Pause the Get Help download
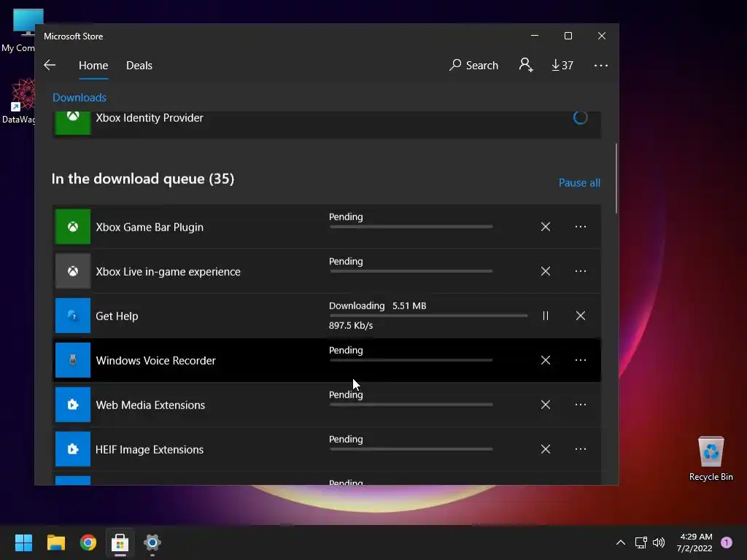This screenshot has width=747, height=560. tap(546, 316)
